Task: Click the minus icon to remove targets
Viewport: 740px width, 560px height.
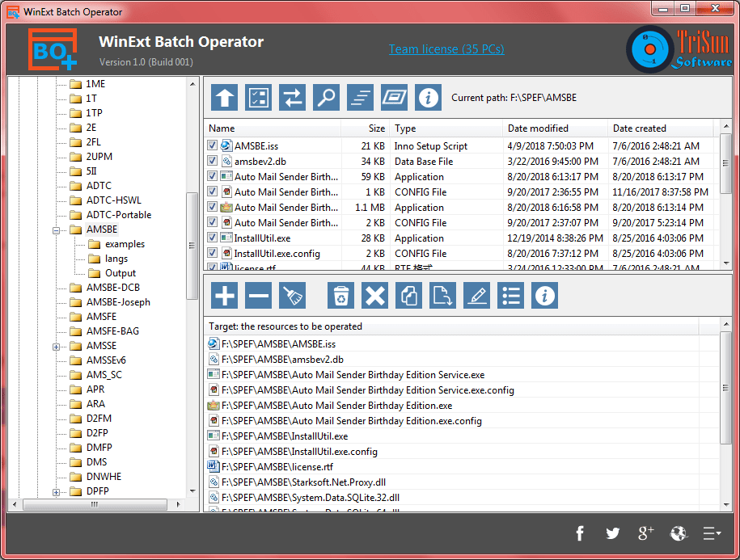Action: pyautogui.click(x=258, y=296)
